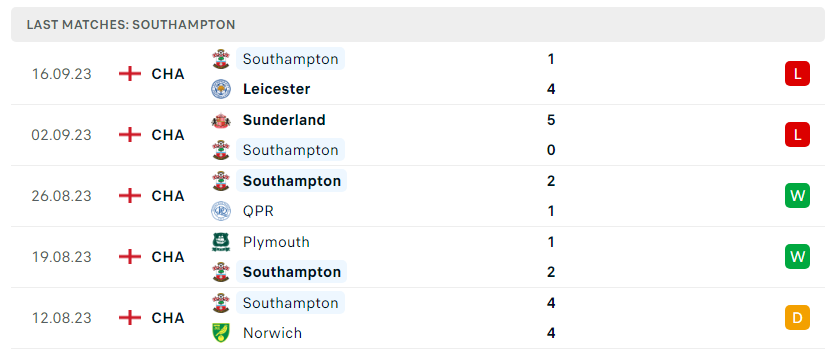Click the England flag beside 02.09.23
Viewport: 836px width, 363px height.
130,135
